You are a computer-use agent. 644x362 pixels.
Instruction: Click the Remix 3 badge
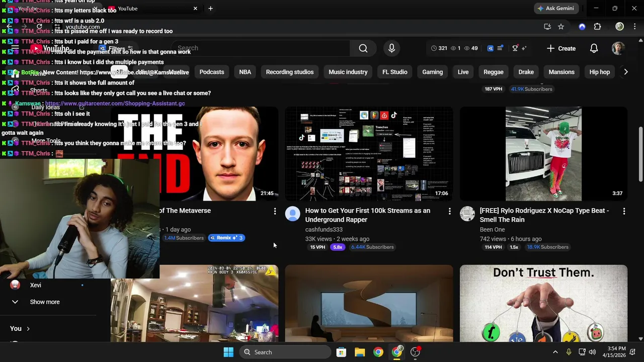226,238
